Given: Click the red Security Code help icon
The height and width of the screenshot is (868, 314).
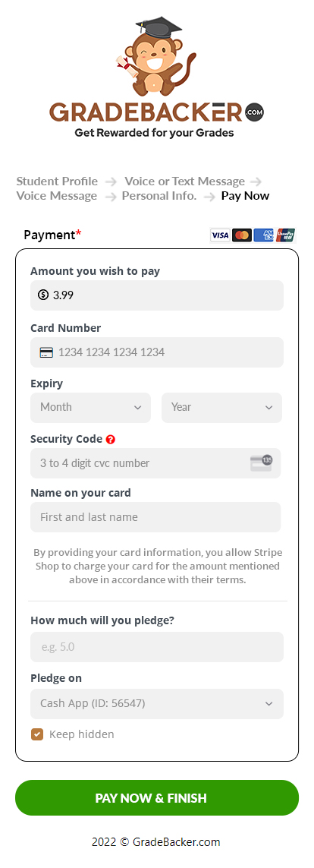Looking at the screenshot, I should click(x=111, y=440).
